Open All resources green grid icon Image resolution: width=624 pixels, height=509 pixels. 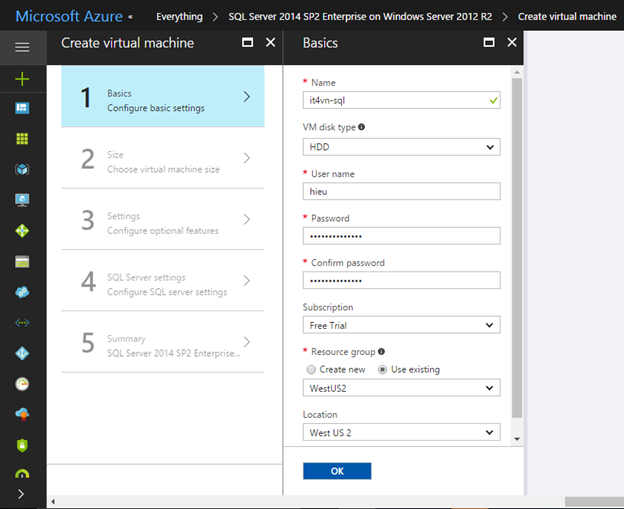(22, 139)
